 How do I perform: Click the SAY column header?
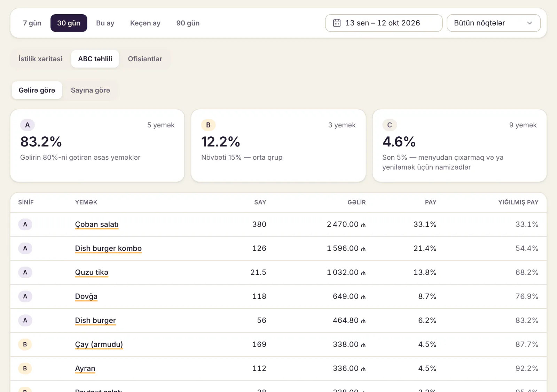(x=260, y=202)
